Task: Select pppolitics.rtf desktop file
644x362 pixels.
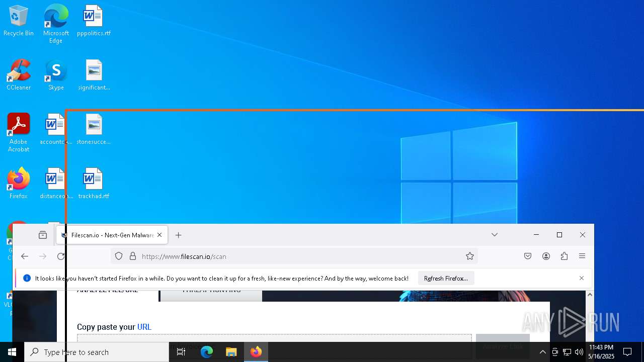Action: pos(94,21)
